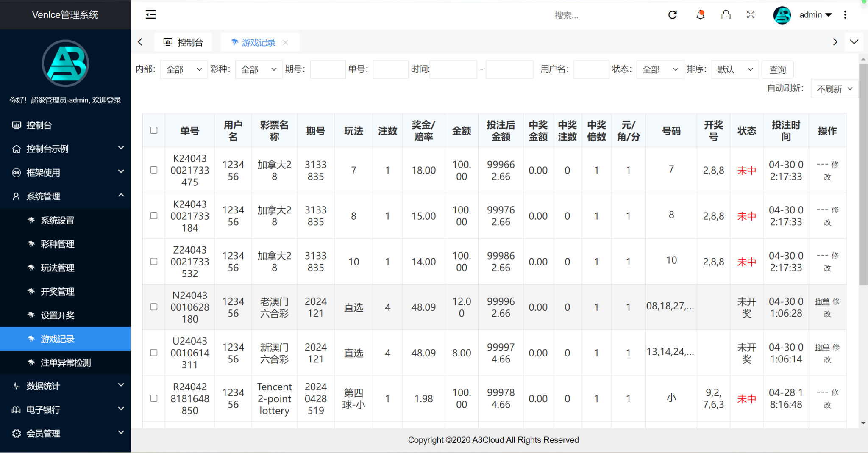The width and height of the screenshot is (868, 453).
Task: Toggle fullscreen mode icon
Action: tap(751, 15)
